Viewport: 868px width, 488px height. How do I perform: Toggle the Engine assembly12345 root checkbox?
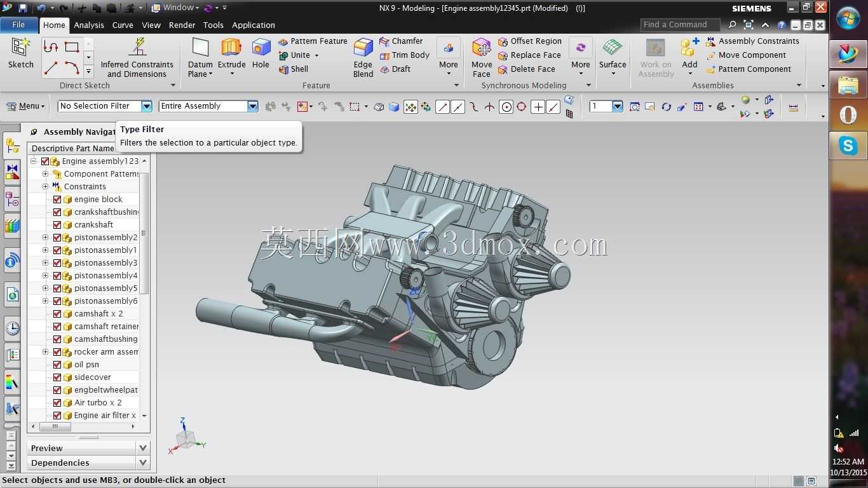(x=45, y=161)
